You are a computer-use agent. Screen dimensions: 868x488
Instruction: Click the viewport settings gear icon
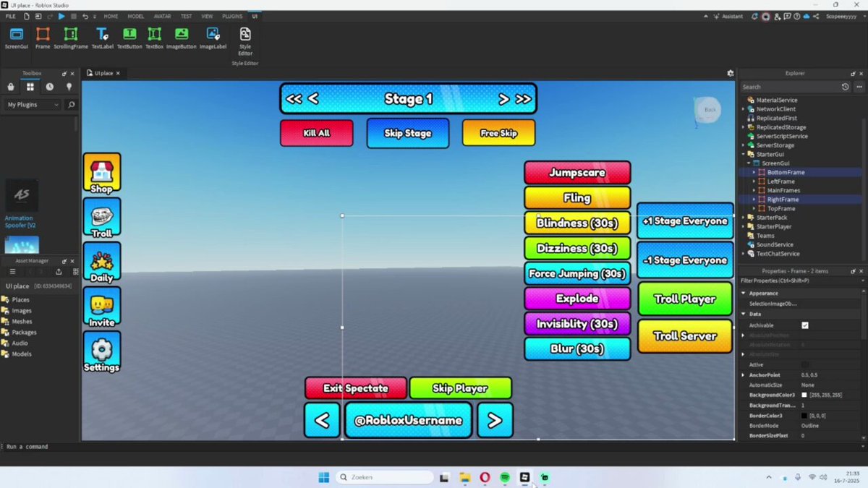point(730,73)
